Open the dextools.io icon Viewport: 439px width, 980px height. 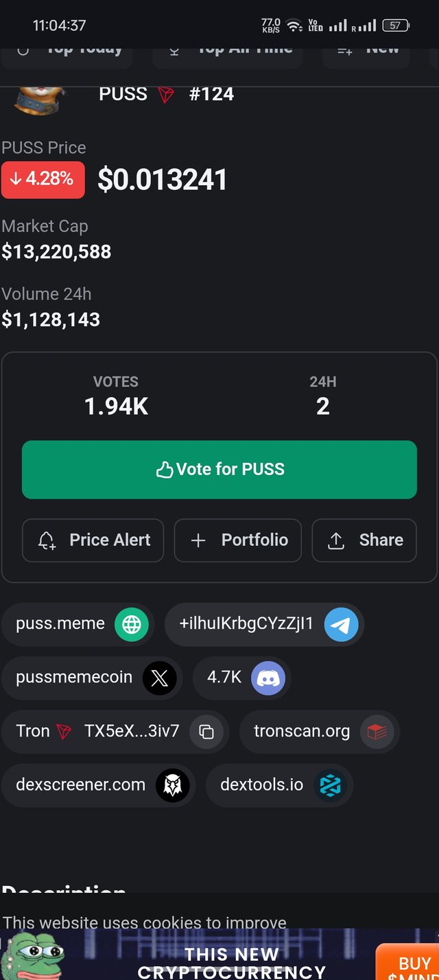click(331, 785)
